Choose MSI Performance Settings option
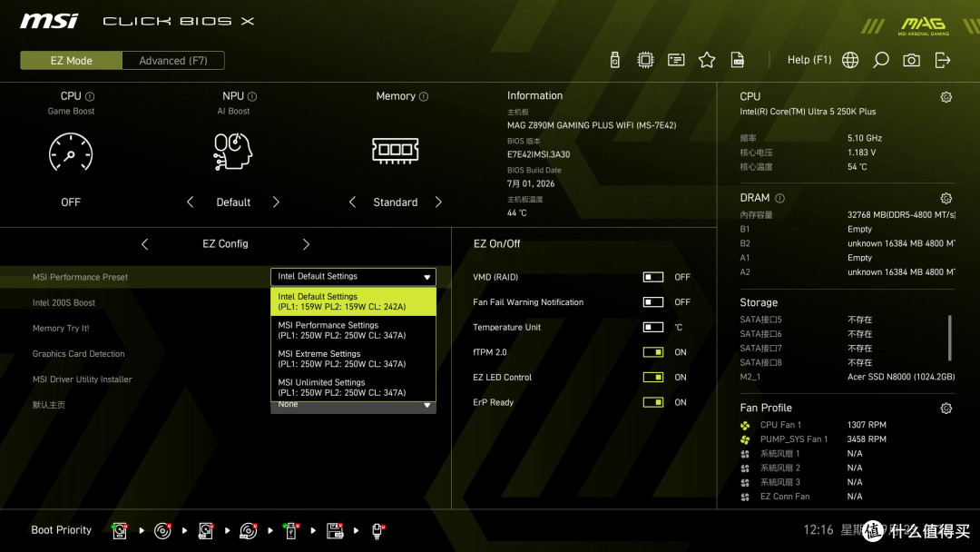This screenshot has height=552, width=980. tap(353, 330)
